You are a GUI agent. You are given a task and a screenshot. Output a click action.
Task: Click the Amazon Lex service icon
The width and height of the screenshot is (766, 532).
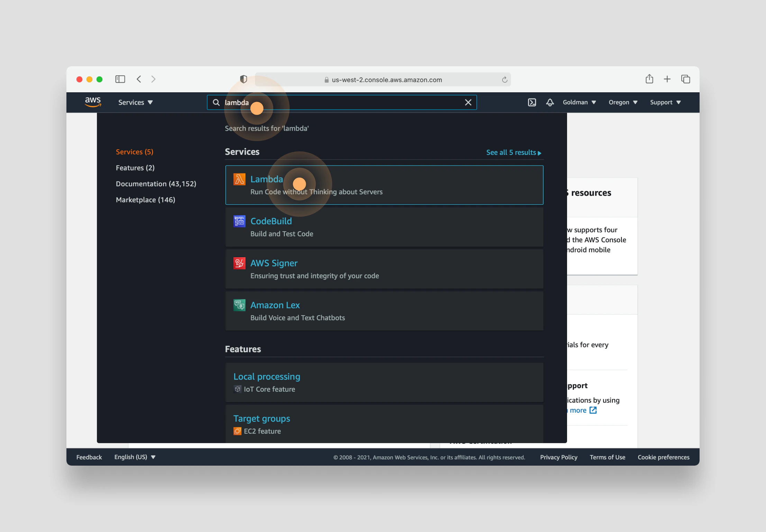(239, 305)
